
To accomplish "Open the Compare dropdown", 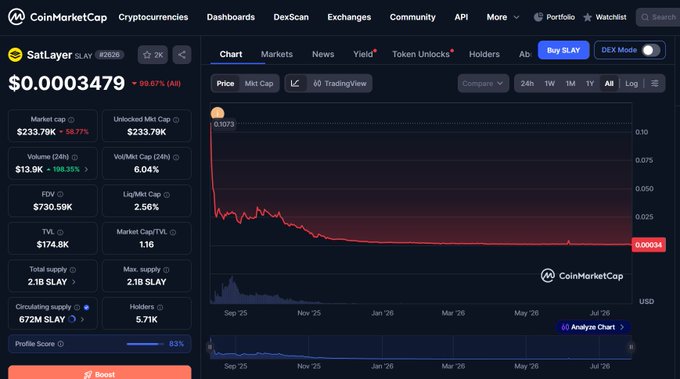I will tap(483, 83).
